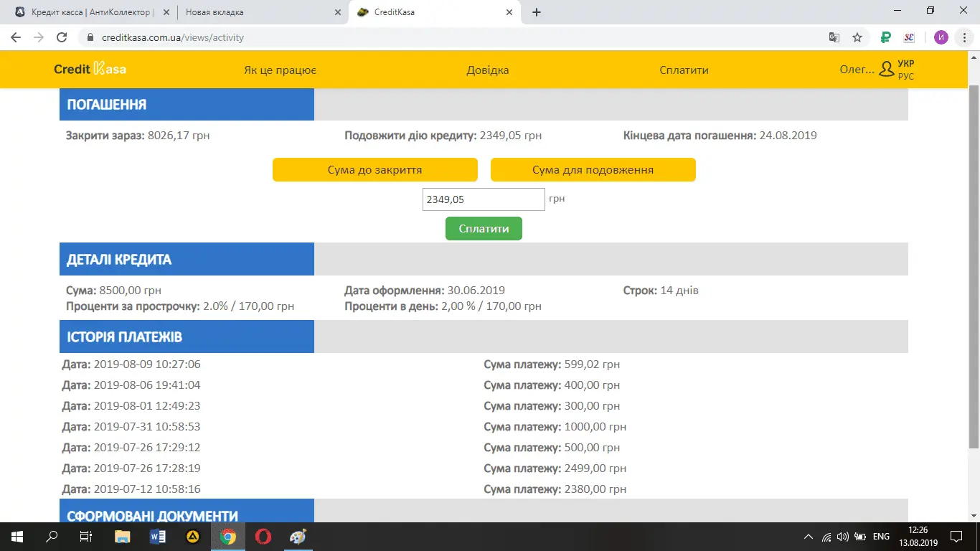Click the CreditKasa logo

click(90, 70)
